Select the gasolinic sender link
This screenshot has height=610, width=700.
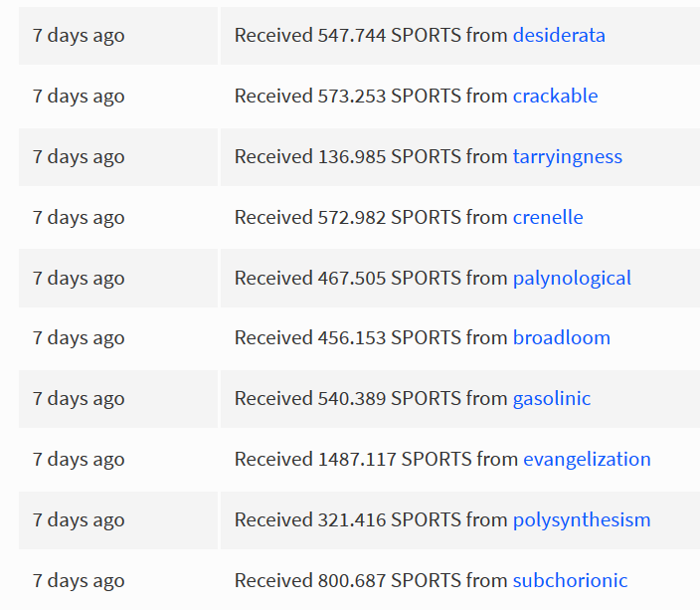[552, 399]
